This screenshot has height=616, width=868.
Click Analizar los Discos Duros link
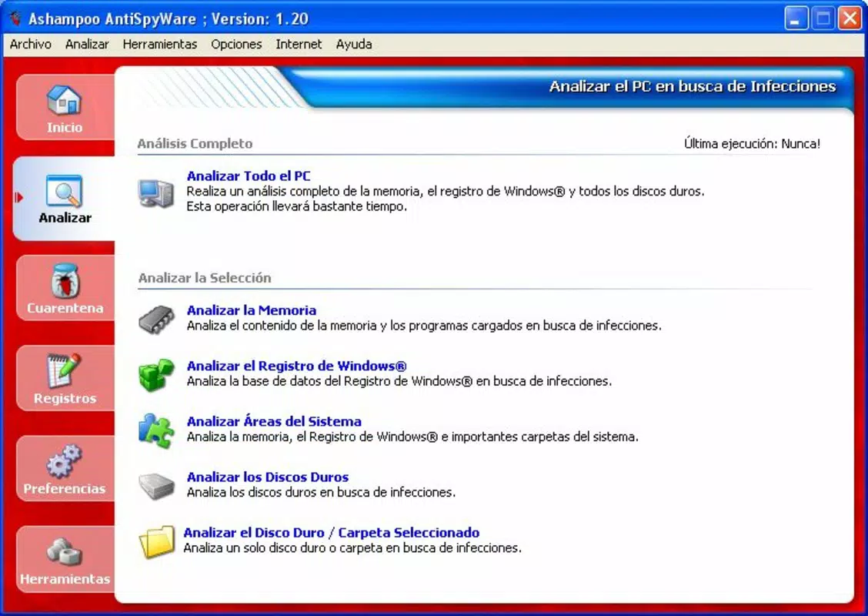(x=267, y=477)
